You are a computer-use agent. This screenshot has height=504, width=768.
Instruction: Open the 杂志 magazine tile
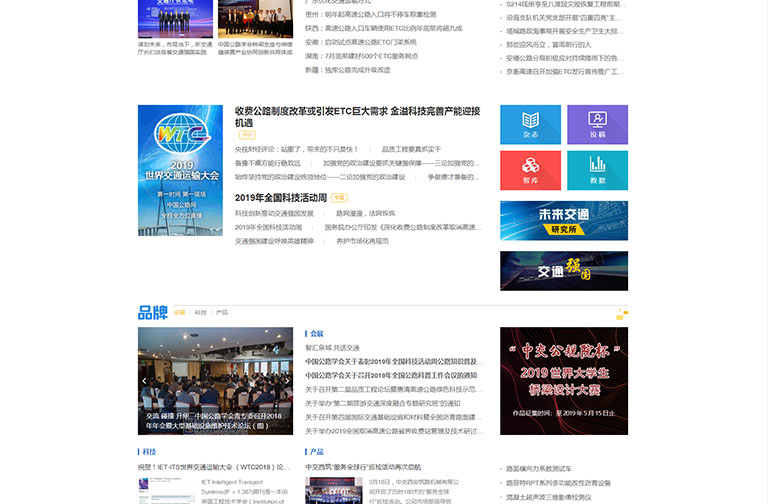[x=530, y=125]
